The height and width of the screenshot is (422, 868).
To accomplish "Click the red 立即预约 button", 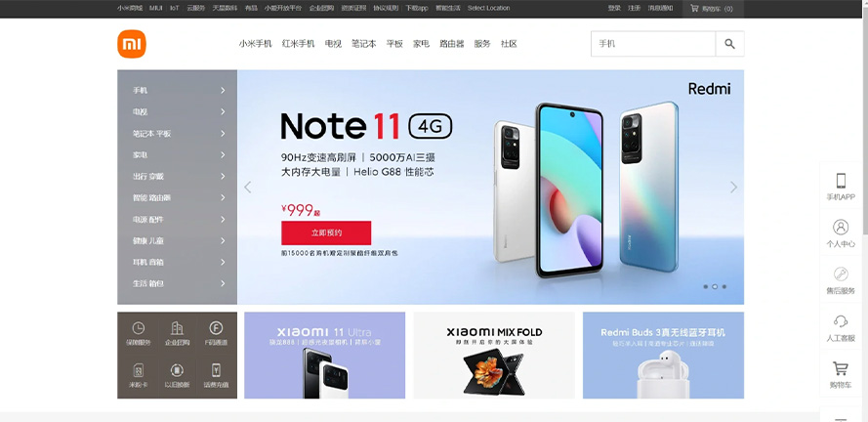I will 326,232.
